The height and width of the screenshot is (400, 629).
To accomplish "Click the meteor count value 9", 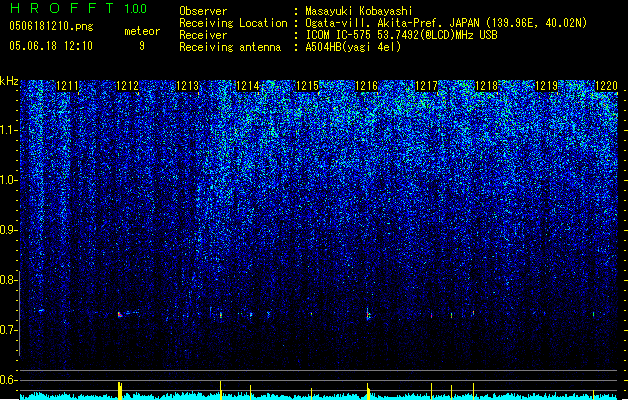I will (142, 46).
